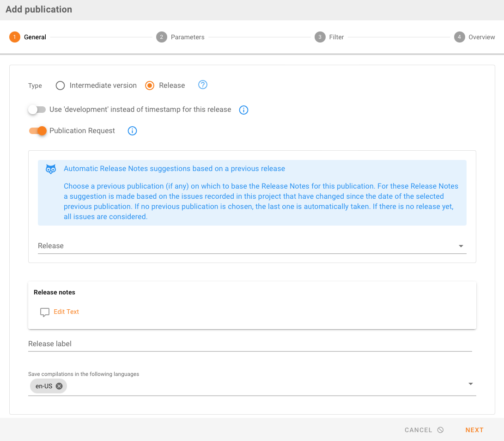Image resolution: width=504 pixels, height=441 pixels.
Task: Click the Next button
Action: [x=474, y=430]
